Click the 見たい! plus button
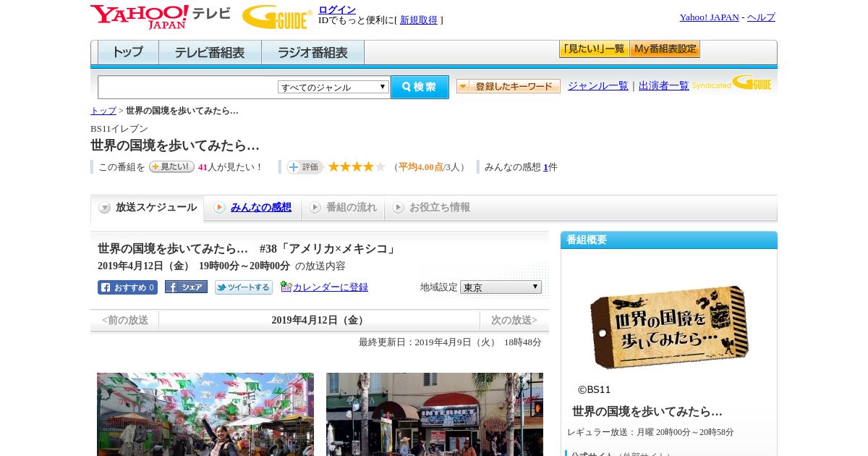868x456 pixels. tap(171, 166)
